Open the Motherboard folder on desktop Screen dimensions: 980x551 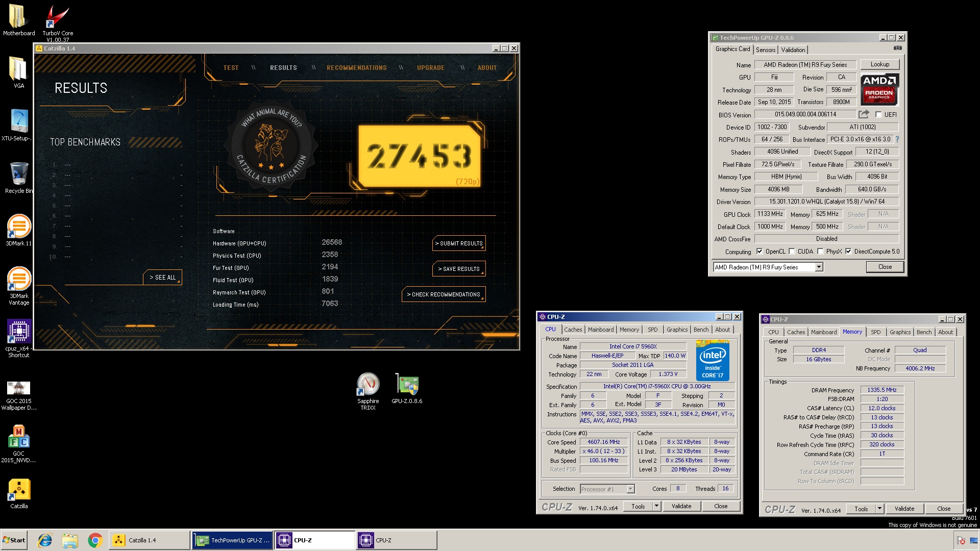[18, 20]
